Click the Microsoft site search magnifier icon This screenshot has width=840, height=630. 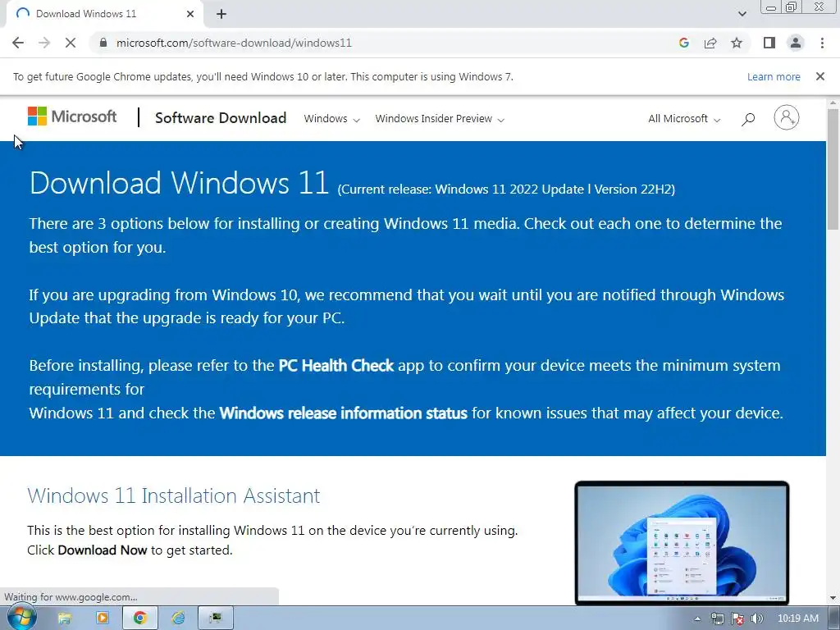click(x=748, y=119)
